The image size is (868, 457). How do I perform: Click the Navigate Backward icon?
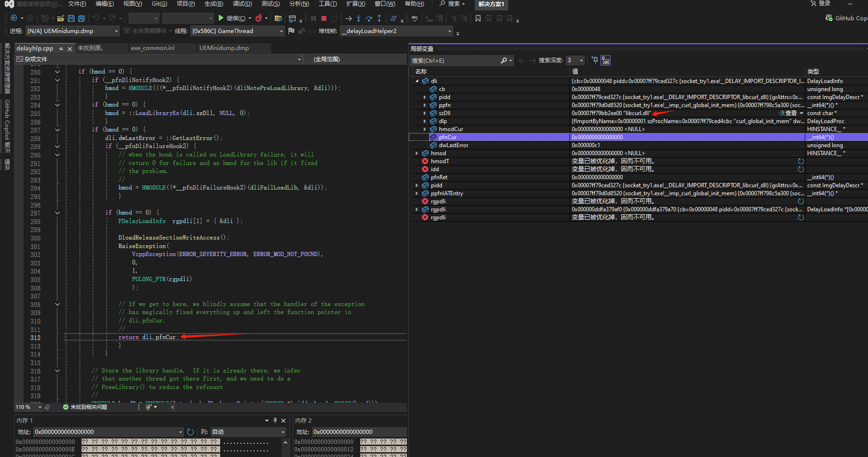click(x=14, y=18)
